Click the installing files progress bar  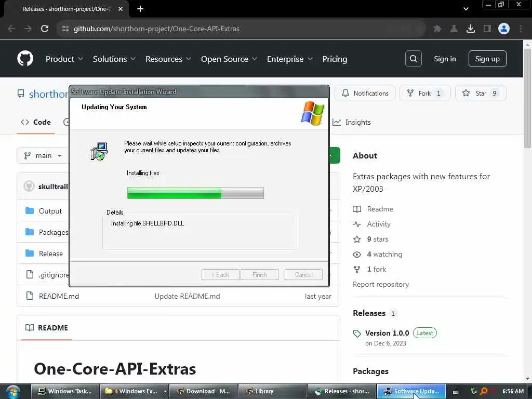pos(195,193)
